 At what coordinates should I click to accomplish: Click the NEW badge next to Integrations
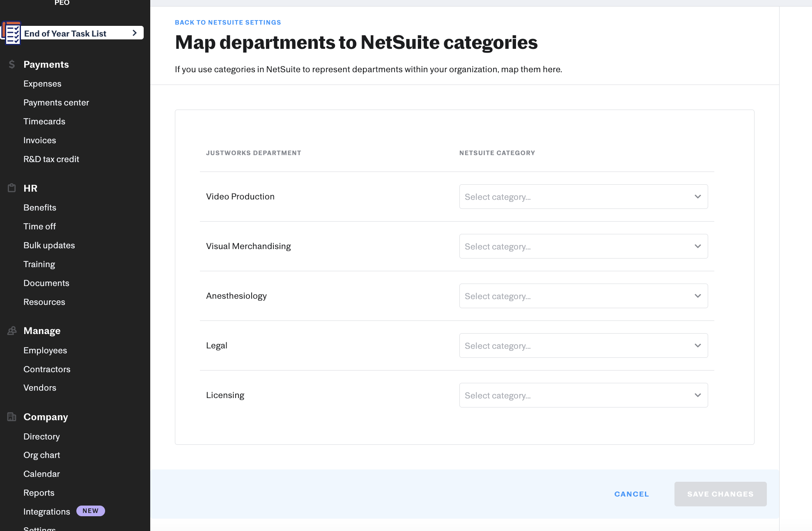(90, 510)
